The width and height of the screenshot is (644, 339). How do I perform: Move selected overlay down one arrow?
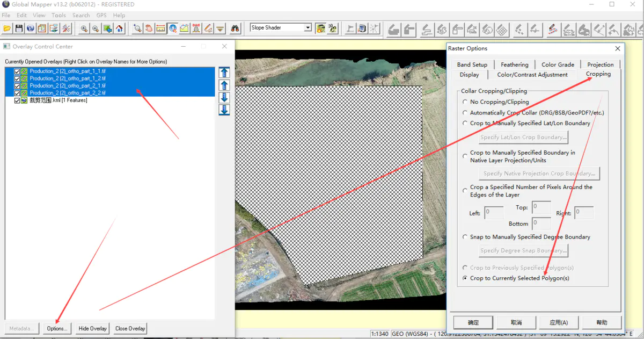tap(224, 97)
